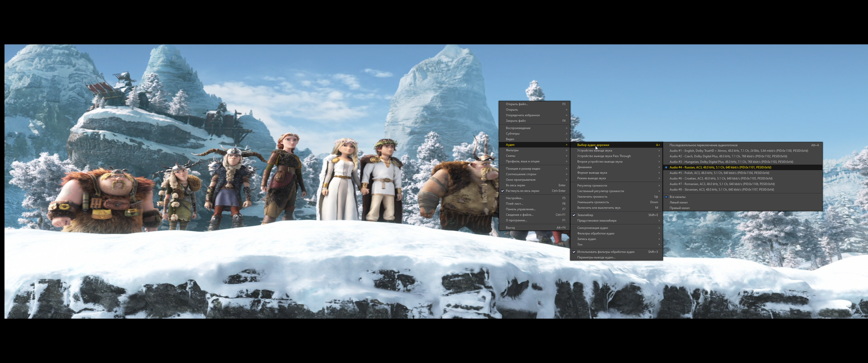Select 'Выбор аудио-дорожки' submenu item
Image resolution: width=868 pixels, height=363 pixels.
click(x=616, y=145)
